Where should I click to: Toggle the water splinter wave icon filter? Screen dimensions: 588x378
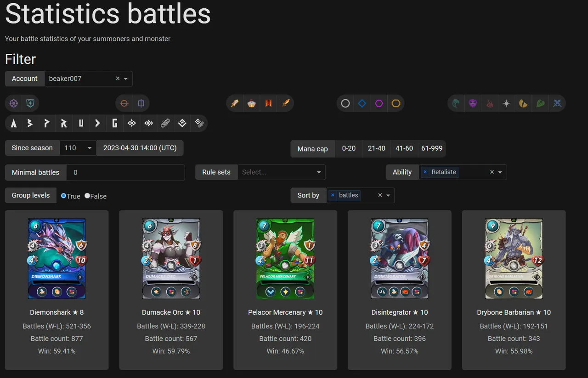[456, 103]
